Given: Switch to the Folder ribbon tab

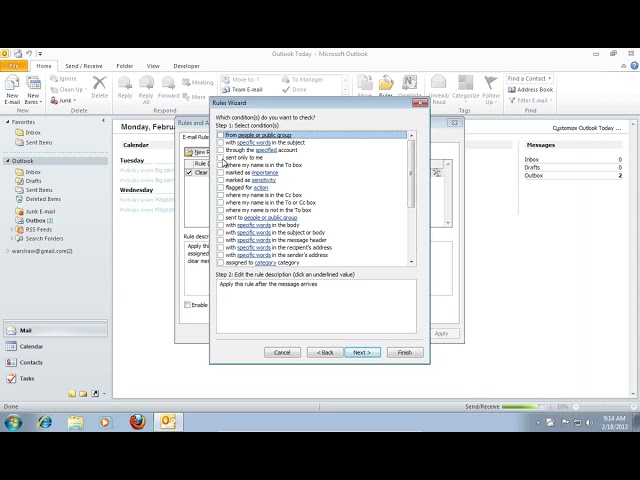Looking at the screenshot, I should (x=124, y=66).
